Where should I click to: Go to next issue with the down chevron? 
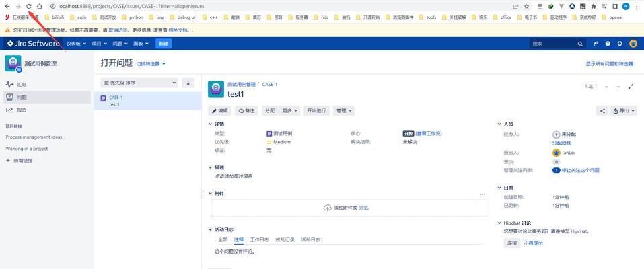click(618, 87)
